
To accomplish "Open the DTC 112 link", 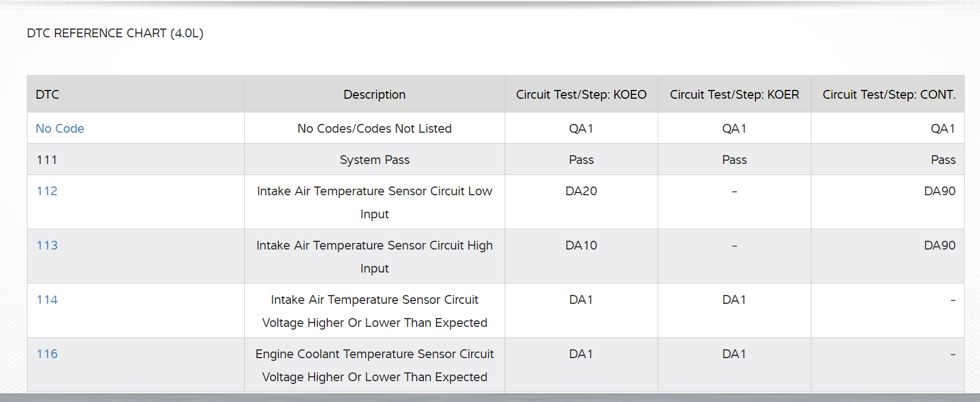I will coord(47,191).
